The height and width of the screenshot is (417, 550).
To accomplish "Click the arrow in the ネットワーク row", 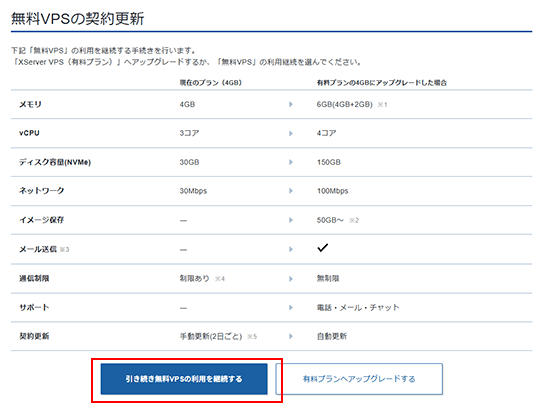I will pyautogui.click(x=290, y=191).
